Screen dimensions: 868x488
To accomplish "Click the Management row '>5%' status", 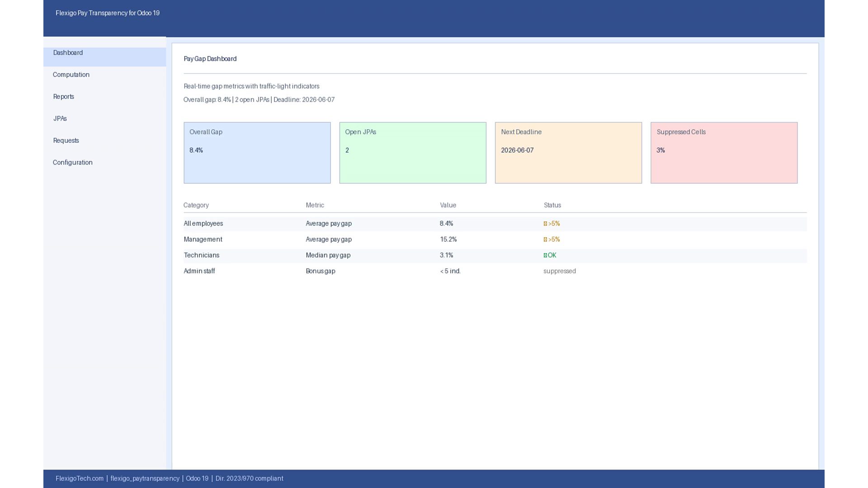I will [552, 239].
